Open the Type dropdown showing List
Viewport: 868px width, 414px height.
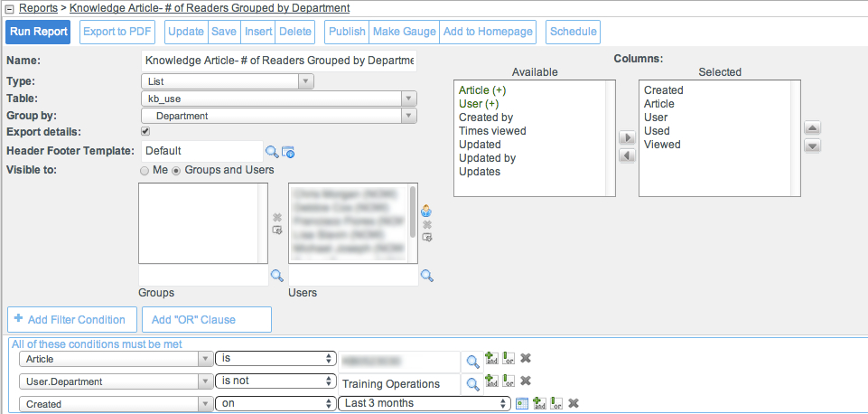coord(228,81)
